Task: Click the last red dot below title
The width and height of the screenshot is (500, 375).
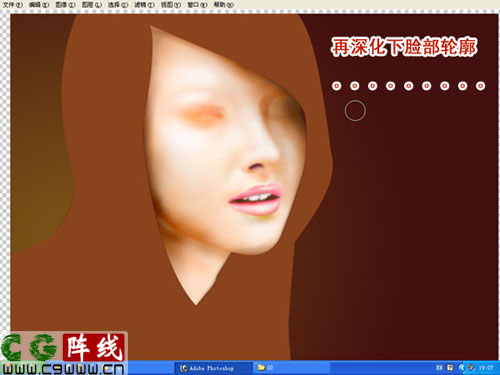Action: click(x=480, y=86)
